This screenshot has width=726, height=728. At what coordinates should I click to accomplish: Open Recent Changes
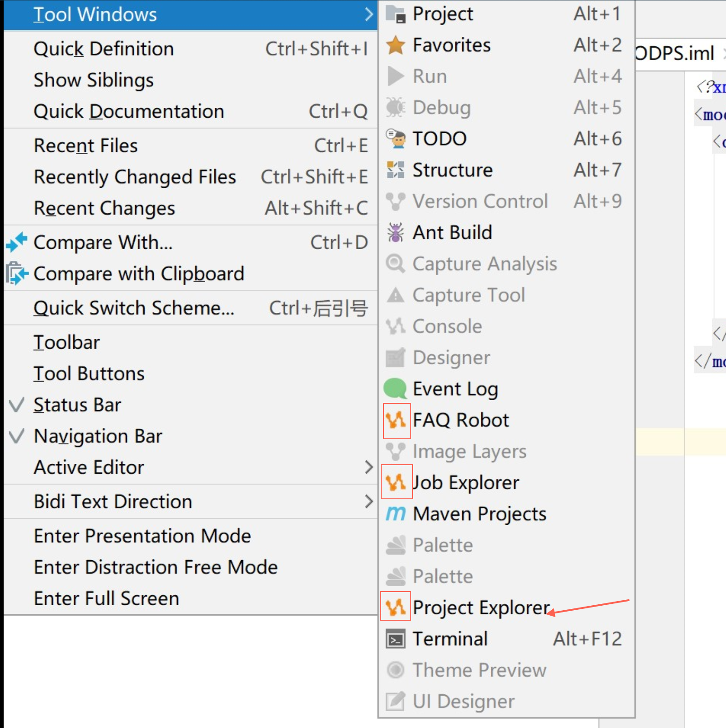(191, 208)
